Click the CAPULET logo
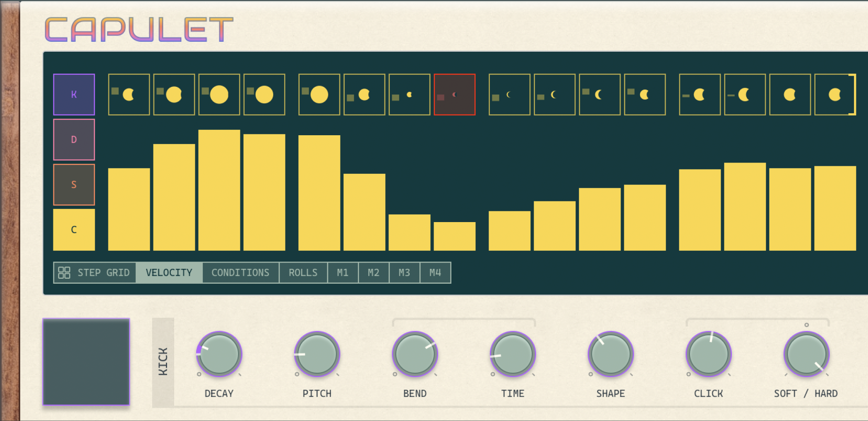This screenshot has width=868, height=421. pyautogui.click(x=139, y=29)
